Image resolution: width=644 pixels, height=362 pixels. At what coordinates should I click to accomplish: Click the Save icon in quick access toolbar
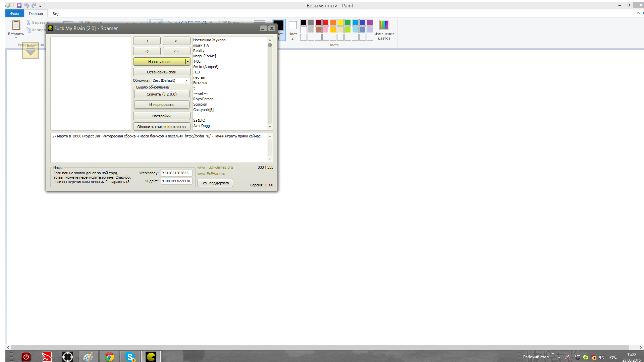19,5
